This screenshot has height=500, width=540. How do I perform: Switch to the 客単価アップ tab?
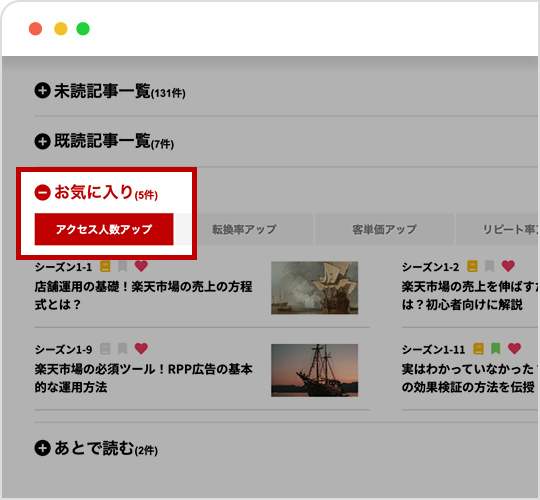coord(384,229)
